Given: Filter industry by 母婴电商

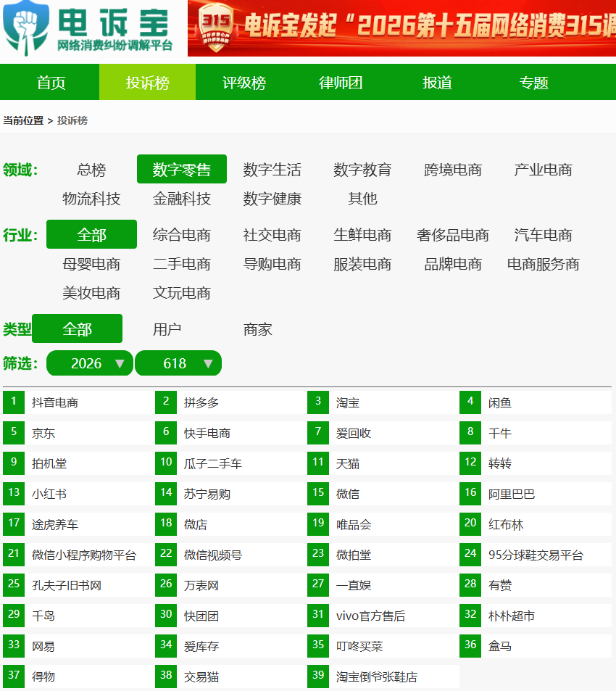Looking at the screenshot, I should (x=91, y=263).
